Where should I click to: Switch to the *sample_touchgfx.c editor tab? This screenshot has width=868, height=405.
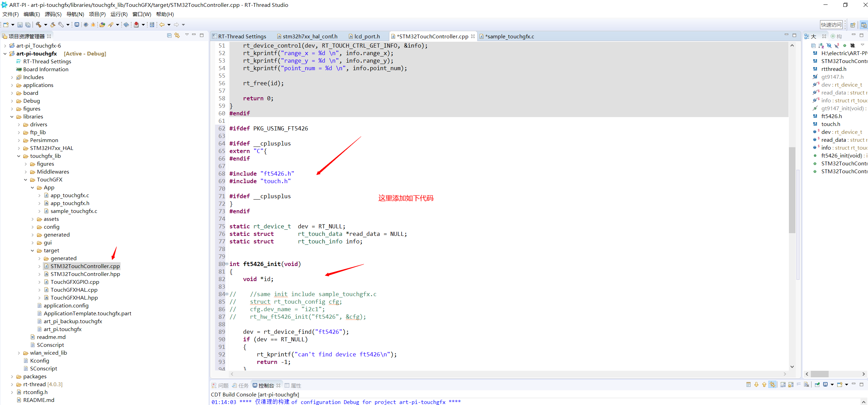tap(507, 36)
